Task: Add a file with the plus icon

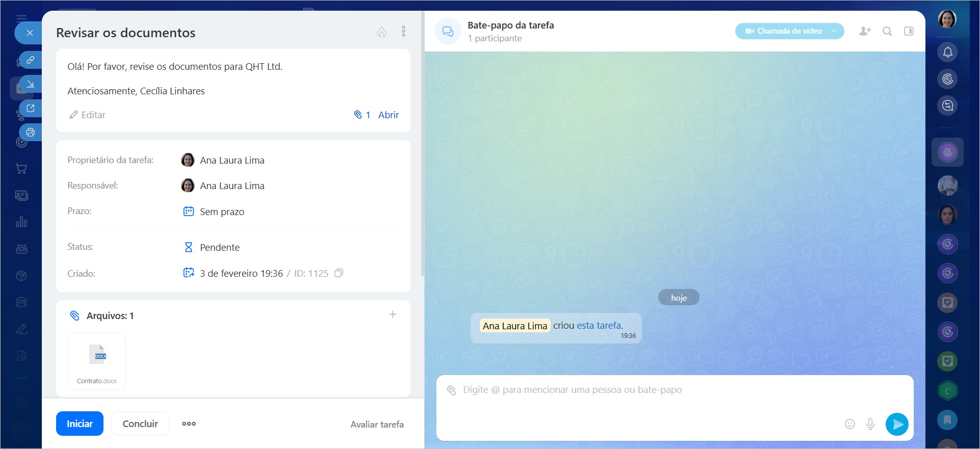Action: [x=393, y=314]
